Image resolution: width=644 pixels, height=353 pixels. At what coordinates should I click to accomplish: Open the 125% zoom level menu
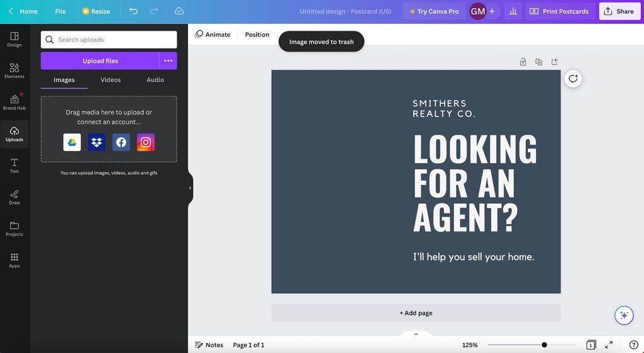tap(470, 345)
